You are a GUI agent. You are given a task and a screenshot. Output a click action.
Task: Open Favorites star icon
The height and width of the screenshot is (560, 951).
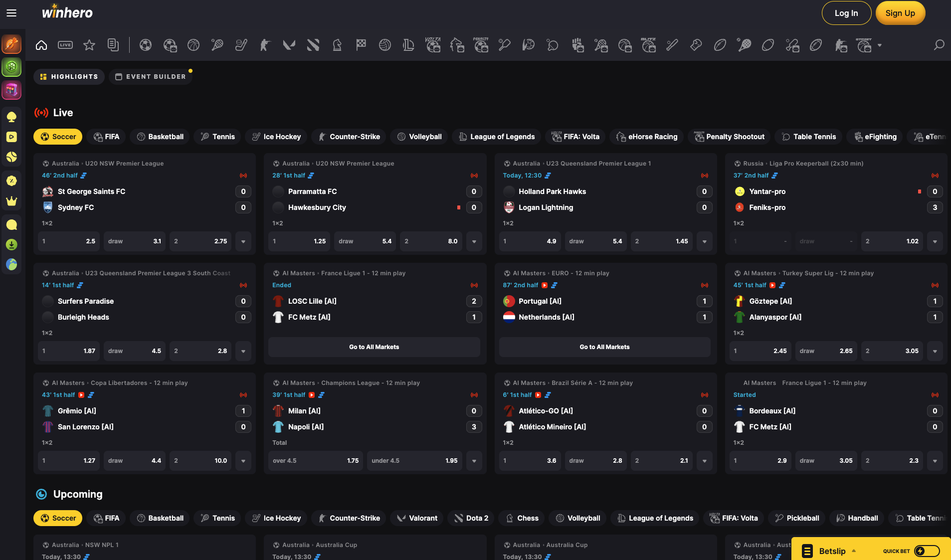point(89,45)
